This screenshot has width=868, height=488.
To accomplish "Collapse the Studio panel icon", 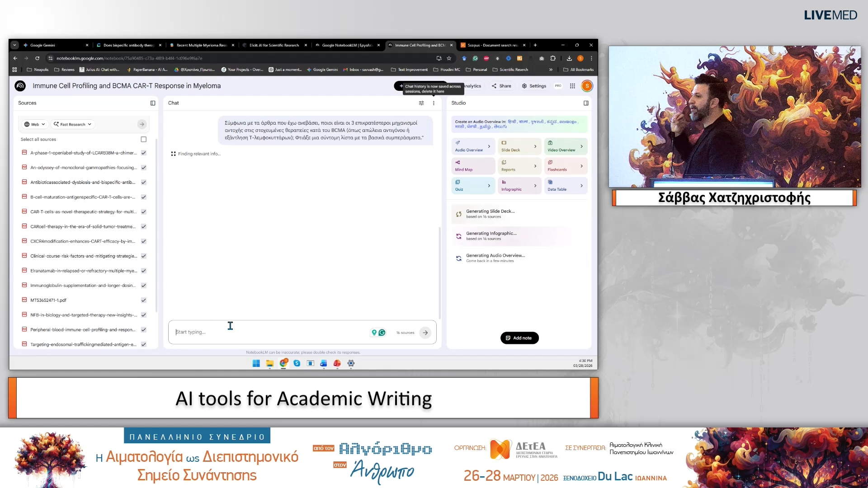I will 586,103.
